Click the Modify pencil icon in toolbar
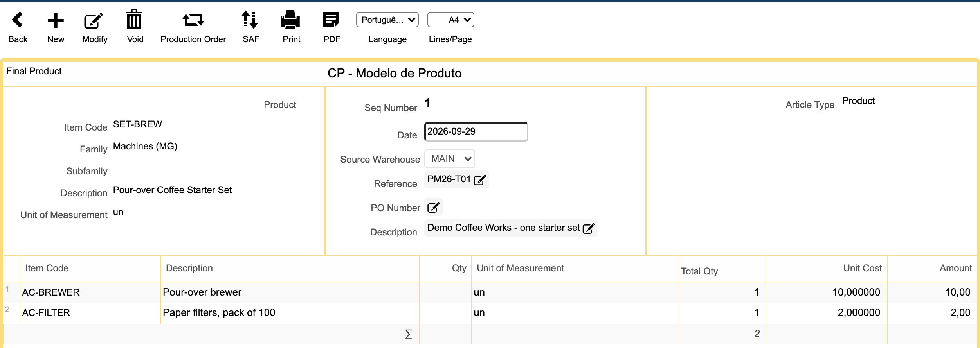This screenshot has height=348, width=980. click(94, 21)
